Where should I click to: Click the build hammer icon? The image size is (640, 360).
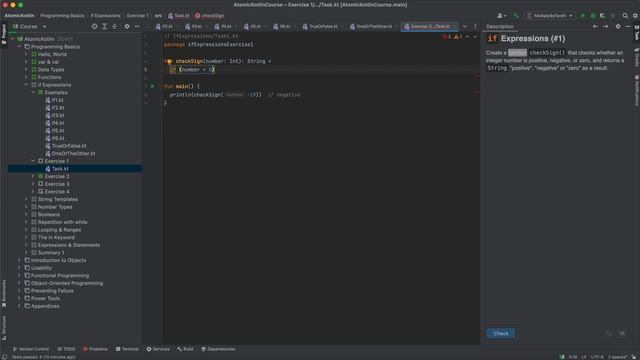[x=516, y=16]
